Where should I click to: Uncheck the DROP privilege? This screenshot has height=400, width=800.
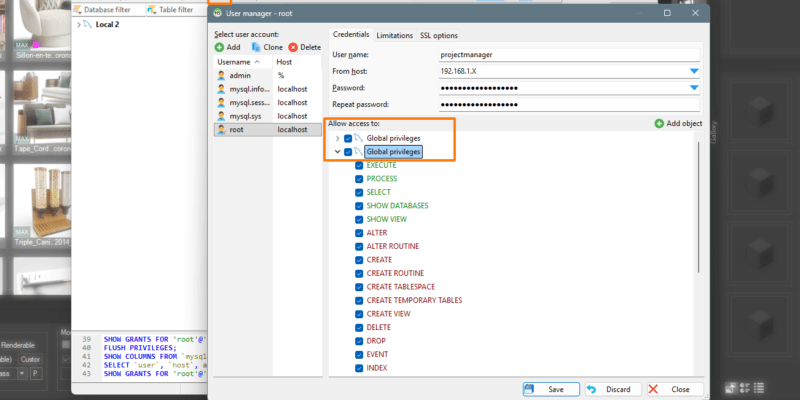point(359,341)
